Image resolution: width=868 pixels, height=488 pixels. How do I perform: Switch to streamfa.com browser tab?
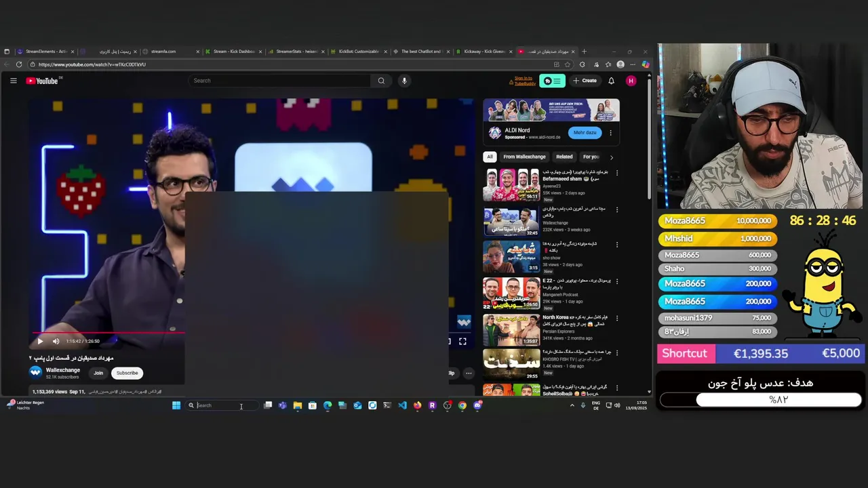pos(170,52)
